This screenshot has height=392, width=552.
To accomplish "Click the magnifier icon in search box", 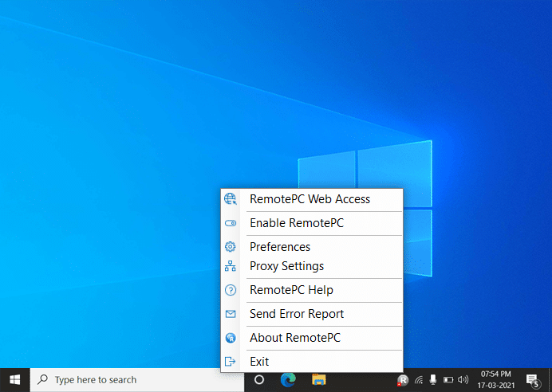I will (43, 379).
